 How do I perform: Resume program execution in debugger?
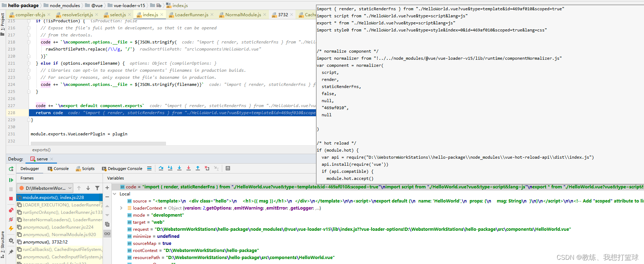click(11, 180)
